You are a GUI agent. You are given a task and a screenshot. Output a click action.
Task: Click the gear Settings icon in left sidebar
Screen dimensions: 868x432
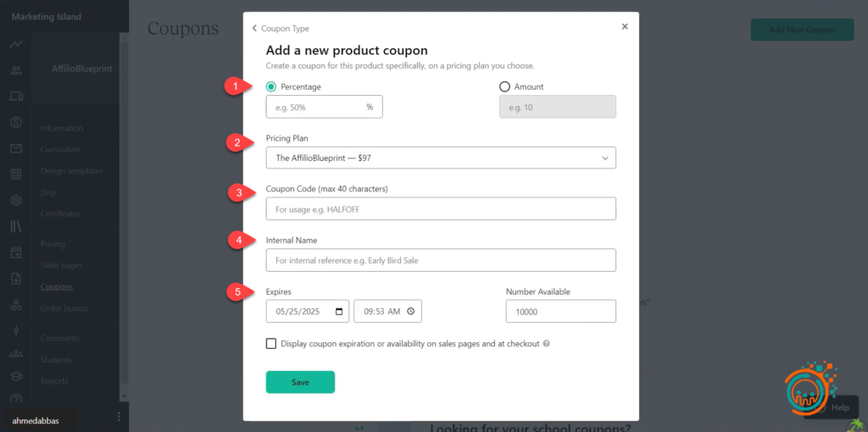pos(16,201)
